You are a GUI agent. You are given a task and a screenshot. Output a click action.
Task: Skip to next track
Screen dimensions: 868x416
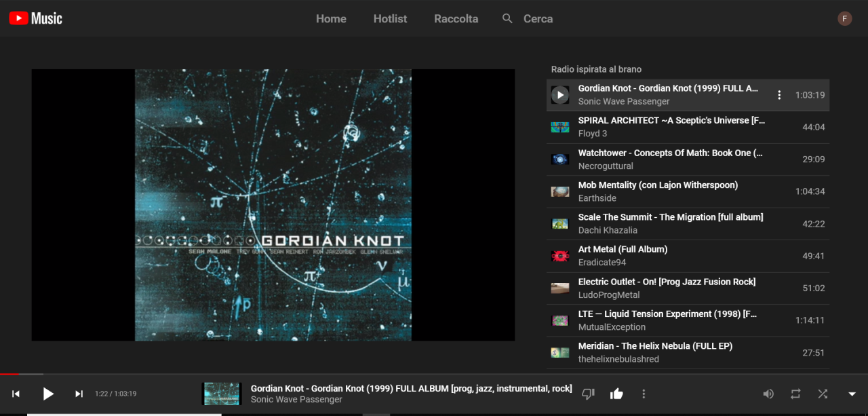pos(79,394)
